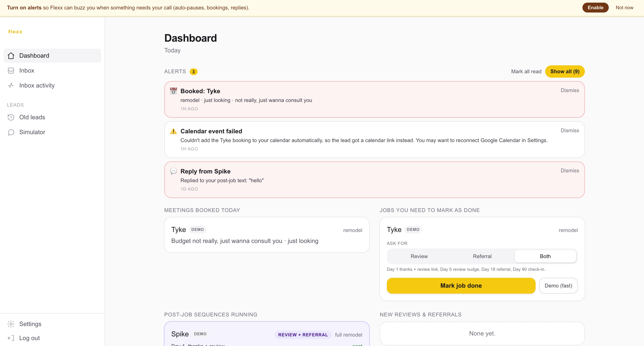Image resolution: width=644 pixels, height=346 pixels.
Task: Dismiss the Calendar event failed alert
Action: tap(570, 130)
